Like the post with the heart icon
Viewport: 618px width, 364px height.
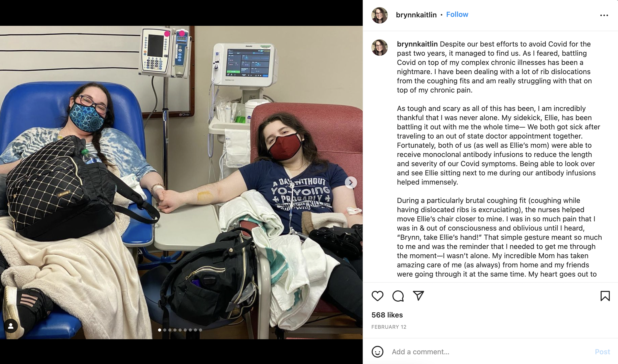pyautogui.click(x=377, y=296)
